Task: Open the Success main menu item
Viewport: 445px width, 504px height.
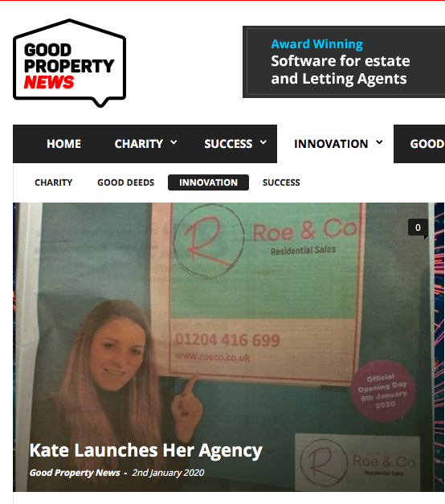Action: pyautogui.click(x=228, y=144)
